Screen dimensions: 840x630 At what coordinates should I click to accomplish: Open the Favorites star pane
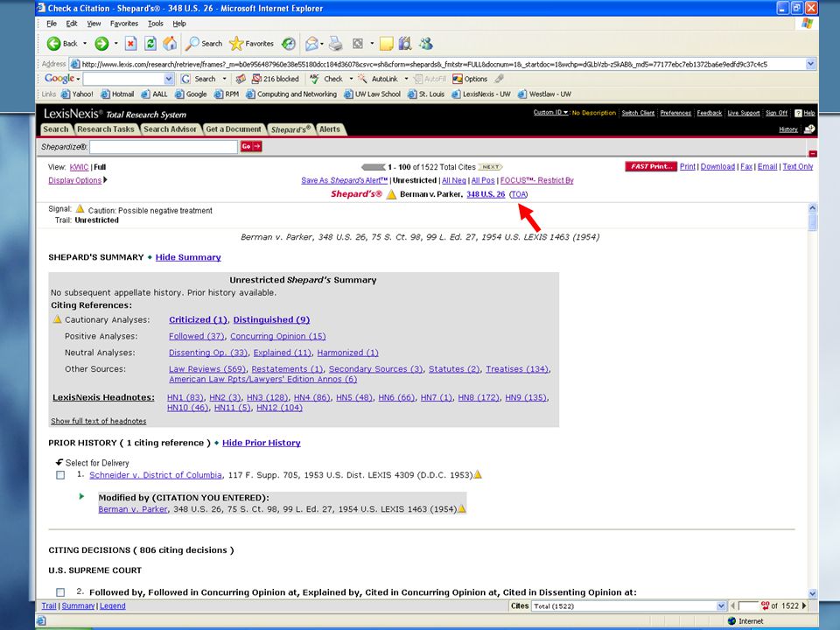pos(235,44)
